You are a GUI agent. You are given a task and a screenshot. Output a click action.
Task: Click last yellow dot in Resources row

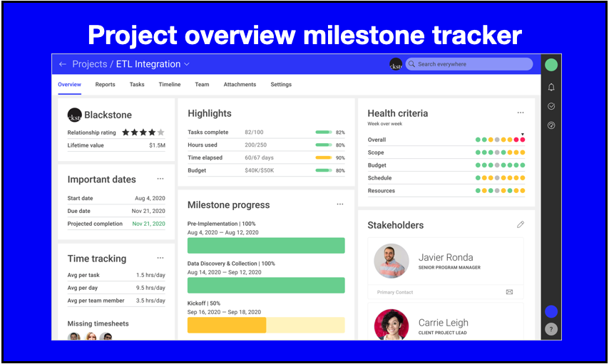tap(523, 190)
